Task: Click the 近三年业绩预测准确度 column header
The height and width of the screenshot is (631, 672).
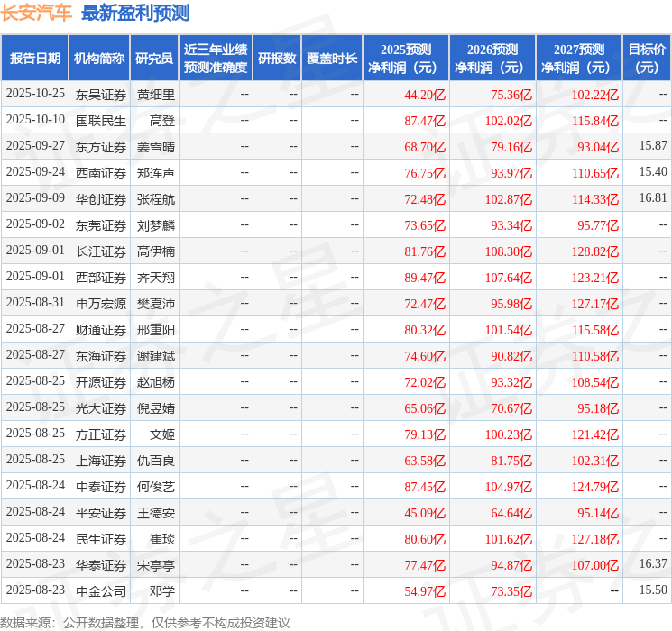Action: point(216,59)
